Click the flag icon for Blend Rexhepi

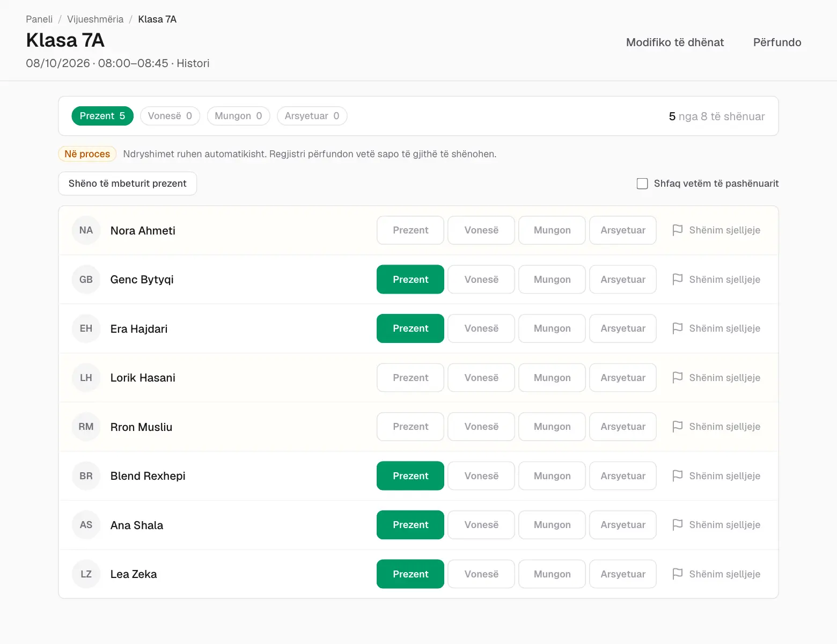[677, 476]
